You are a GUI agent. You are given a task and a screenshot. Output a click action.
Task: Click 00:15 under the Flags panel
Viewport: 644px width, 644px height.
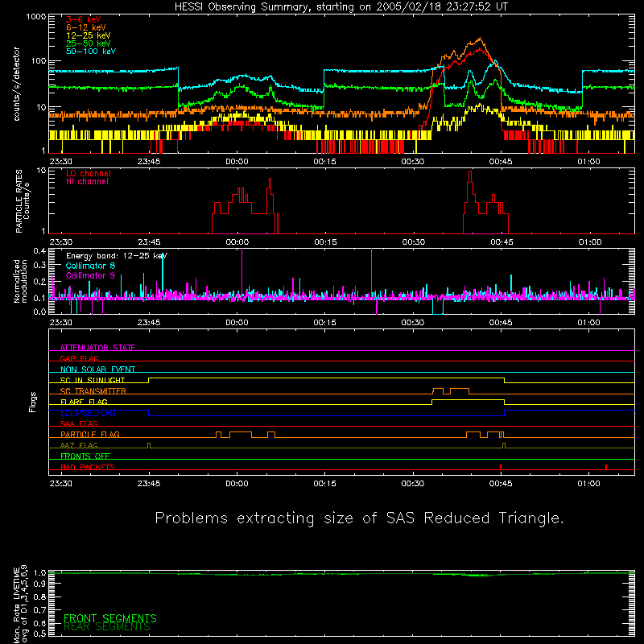click(x=325, y=484)
